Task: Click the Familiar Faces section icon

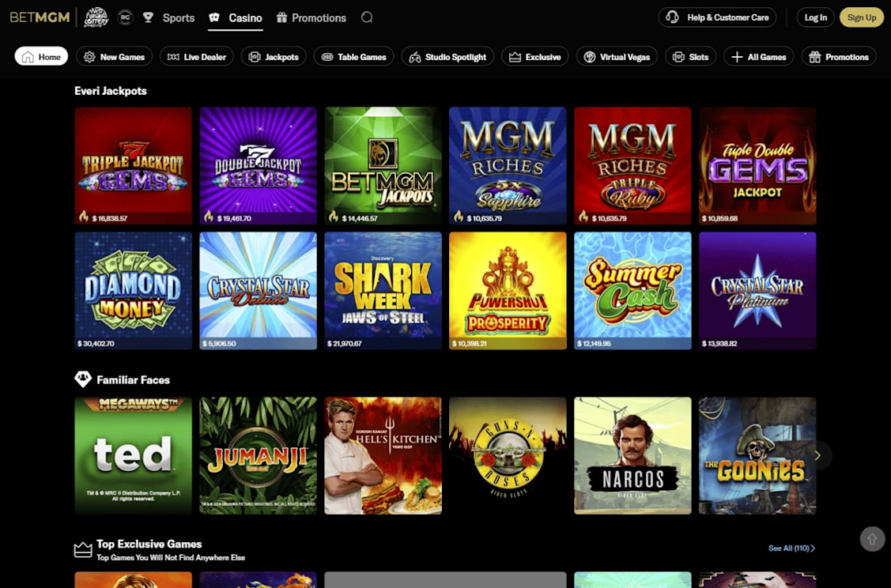Action: 83,379
